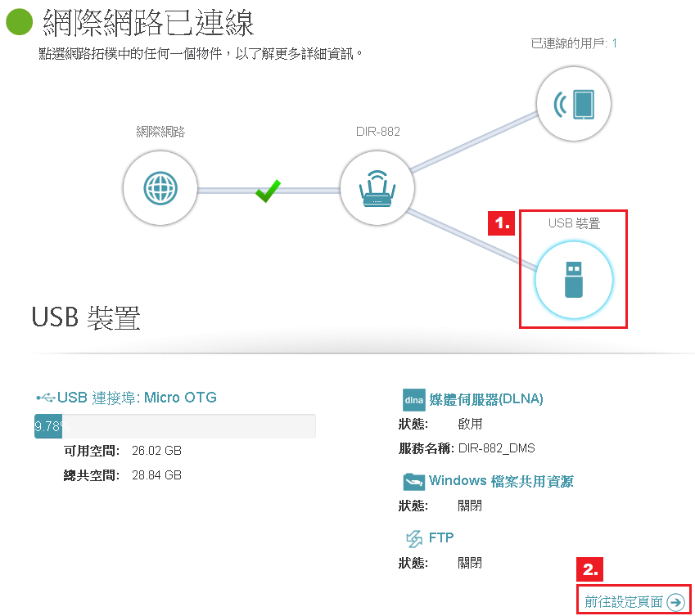This screenshot has width=695, height=616.
Task: Click the arrow circle beside 前往設定頁面
Action: pos(675,602)
